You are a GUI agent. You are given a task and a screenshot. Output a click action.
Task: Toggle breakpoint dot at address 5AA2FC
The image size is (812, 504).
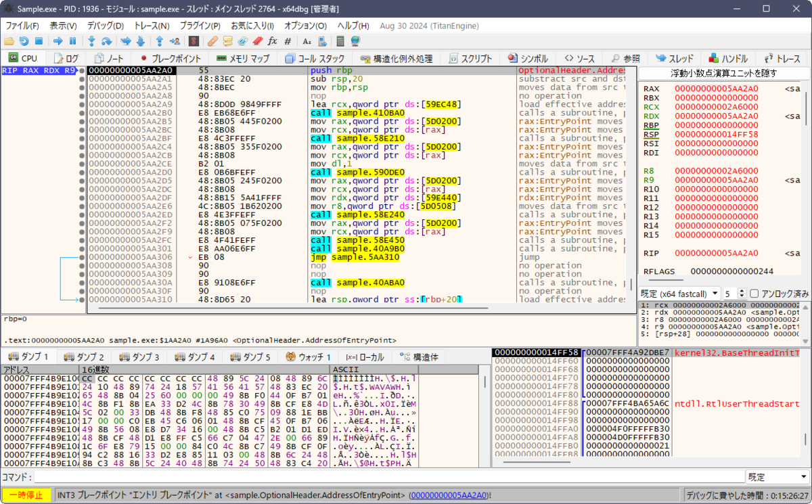point(82,240)
